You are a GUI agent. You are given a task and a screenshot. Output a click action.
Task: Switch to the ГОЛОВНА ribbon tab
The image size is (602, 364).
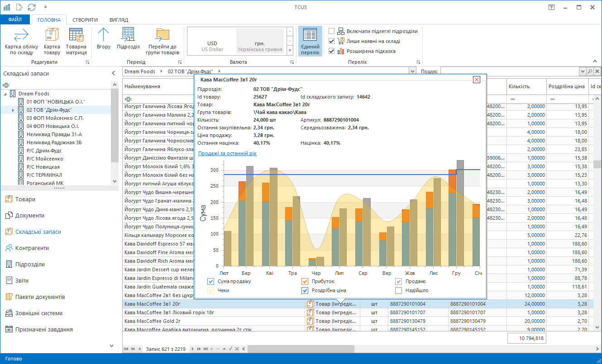[x=49, y=20]
